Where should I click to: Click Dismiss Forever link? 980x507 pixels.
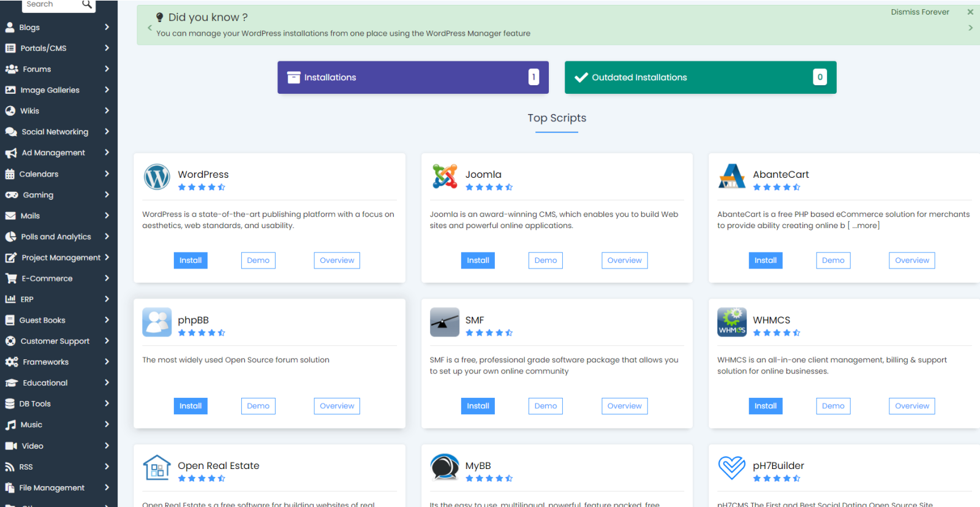click(919, 12)
